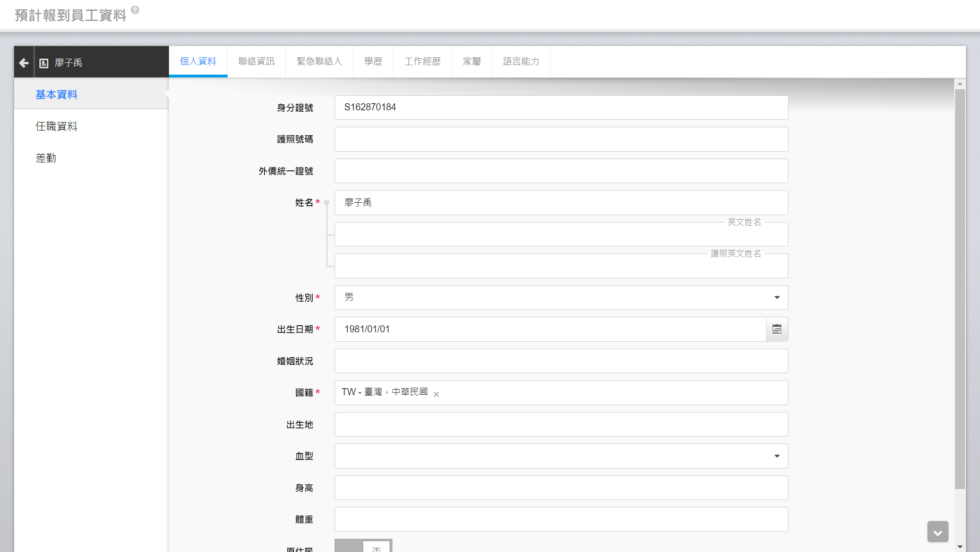This screenshot has height=552, width=980.
Task: Select 任職資料 in the sidebar
Action: click(x=56, y=126)
